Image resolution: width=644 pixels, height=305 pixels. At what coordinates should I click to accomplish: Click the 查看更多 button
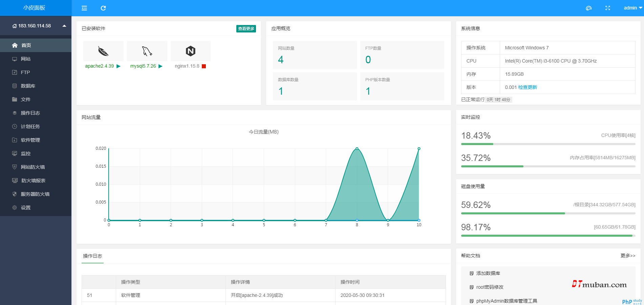[246, 29]
